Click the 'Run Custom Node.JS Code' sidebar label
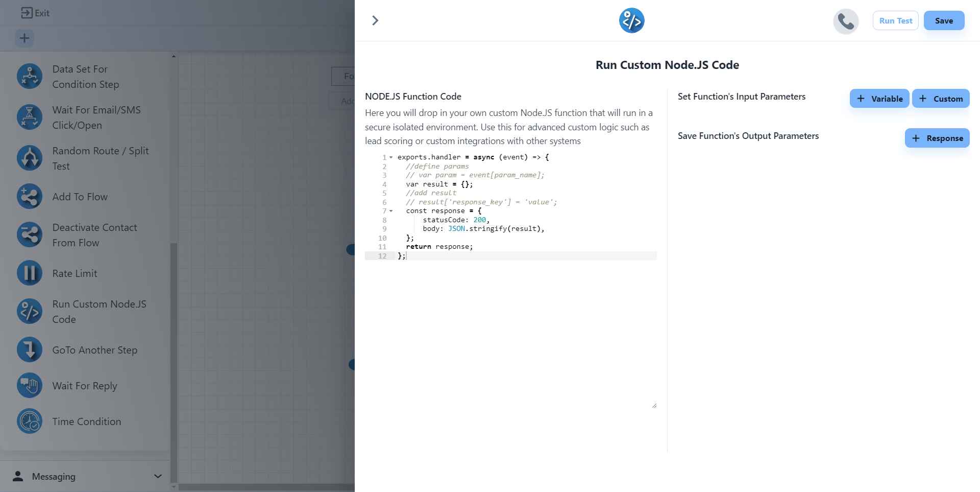 click(x=99, y=312)
